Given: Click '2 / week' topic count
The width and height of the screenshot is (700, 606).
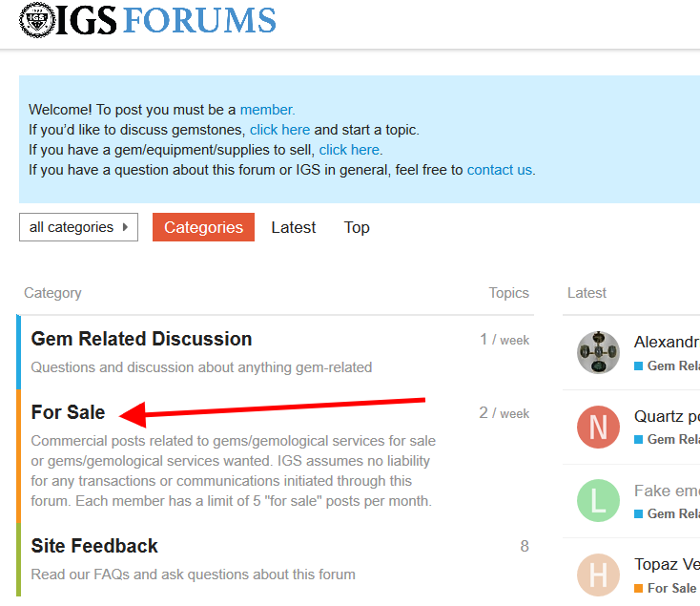Looking at the screenshot, I should point(504,413).
